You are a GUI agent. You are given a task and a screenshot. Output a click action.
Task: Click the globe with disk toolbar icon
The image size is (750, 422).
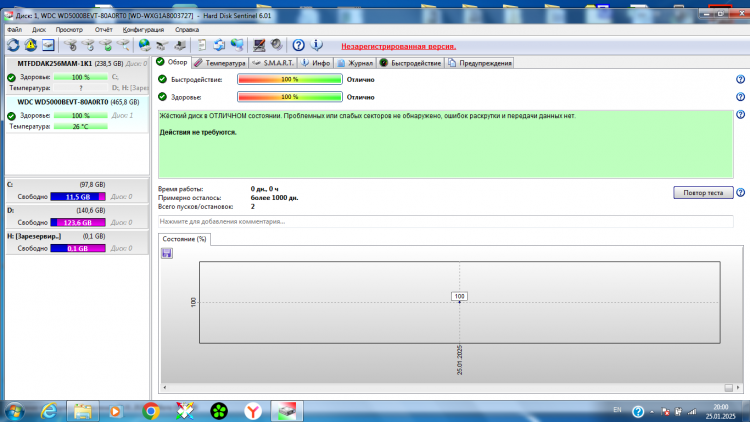[144, 45]
